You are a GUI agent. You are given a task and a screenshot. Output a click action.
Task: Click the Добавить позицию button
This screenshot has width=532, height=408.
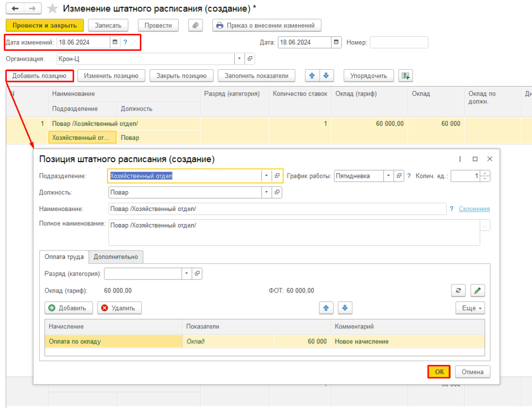coord(39,76)
